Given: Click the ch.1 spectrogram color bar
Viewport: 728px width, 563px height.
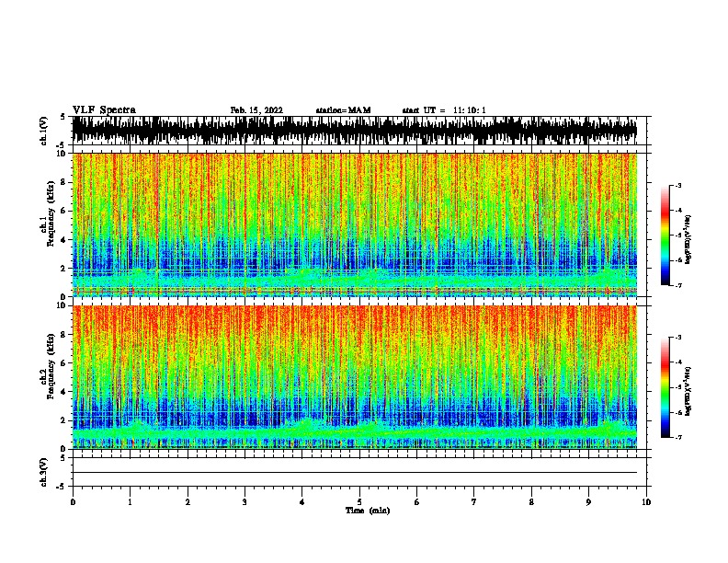Looking at the screenshot, I should [x=665, y=236].
